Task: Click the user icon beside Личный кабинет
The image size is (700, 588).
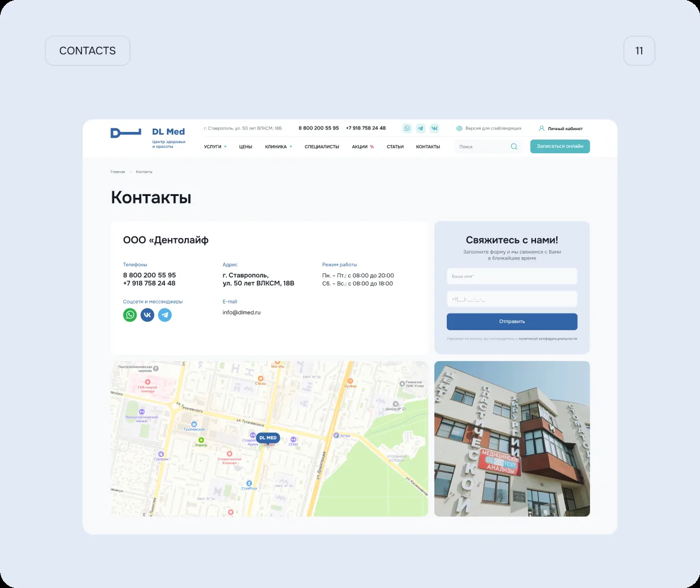Action: coord(541,128)
